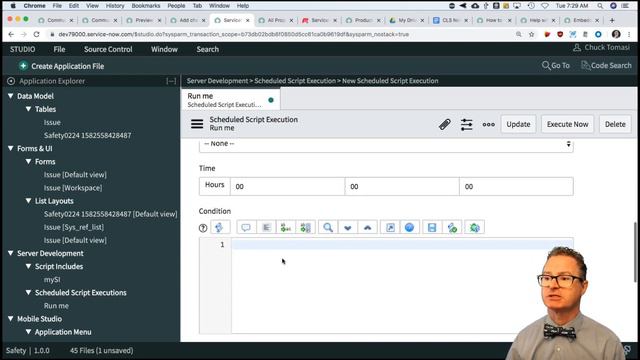Select the Run me editor tab
640x360 pixels.
[x=231, y=100]
